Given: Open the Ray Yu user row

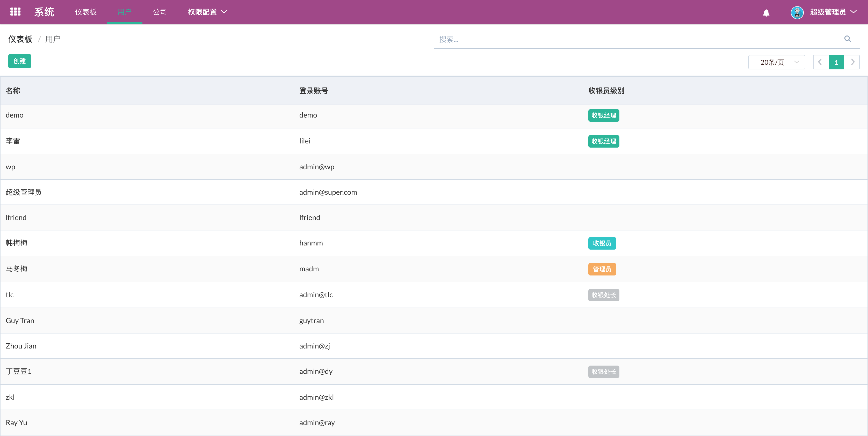Looking at the screenshot, I should coord(434,423).
